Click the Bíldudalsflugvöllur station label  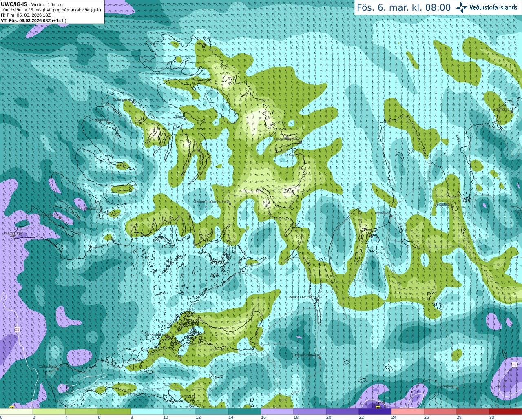pyautogui.click(x=85, y=208)
